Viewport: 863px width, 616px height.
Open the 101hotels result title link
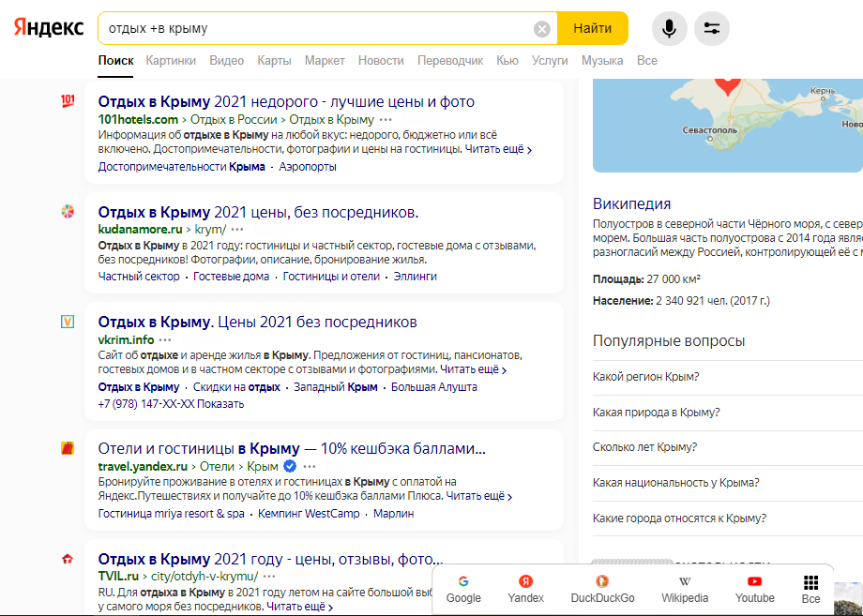286,102
